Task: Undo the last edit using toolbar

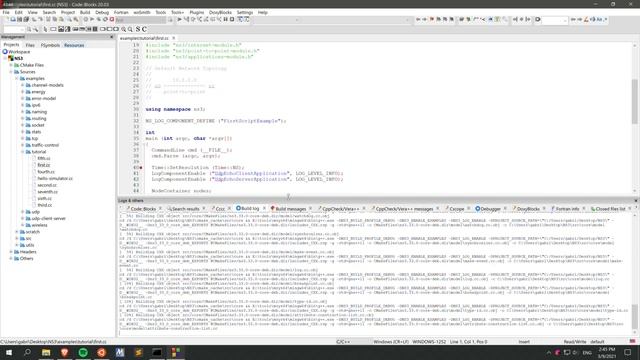Action: (x=34, y=19)
